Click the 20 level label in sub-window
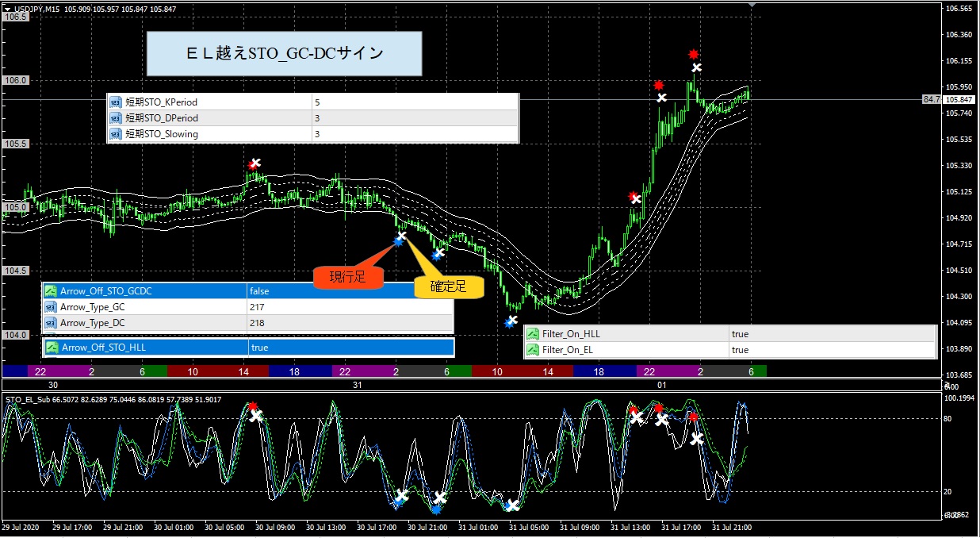Viewport: 980px width, 538px height. pos(947,492)
